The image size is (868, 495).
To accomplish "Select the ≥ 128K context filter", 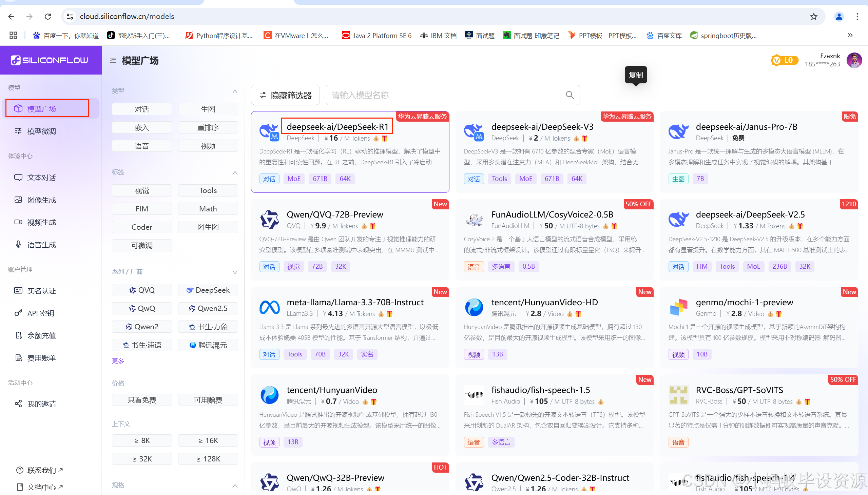I will pyautogui.click(x=208, y=459).
